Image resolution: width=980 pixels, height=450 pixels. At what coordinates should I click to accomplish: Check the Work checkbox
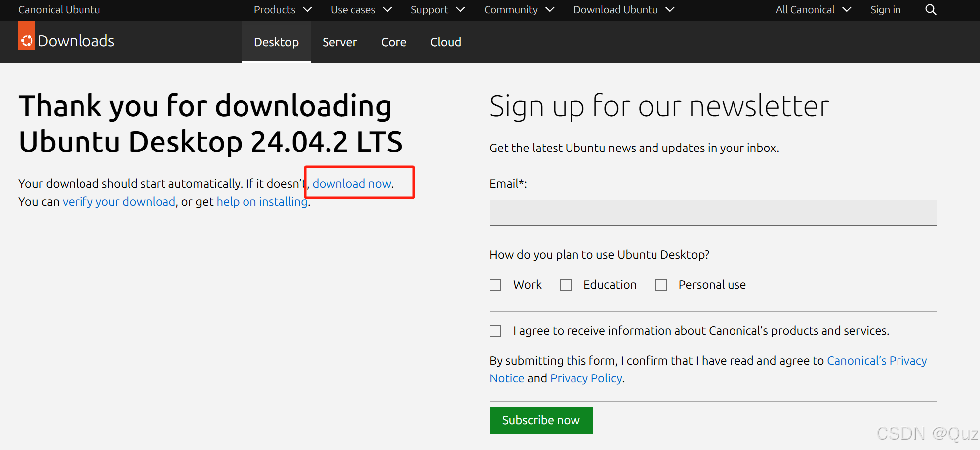[495, 285]
